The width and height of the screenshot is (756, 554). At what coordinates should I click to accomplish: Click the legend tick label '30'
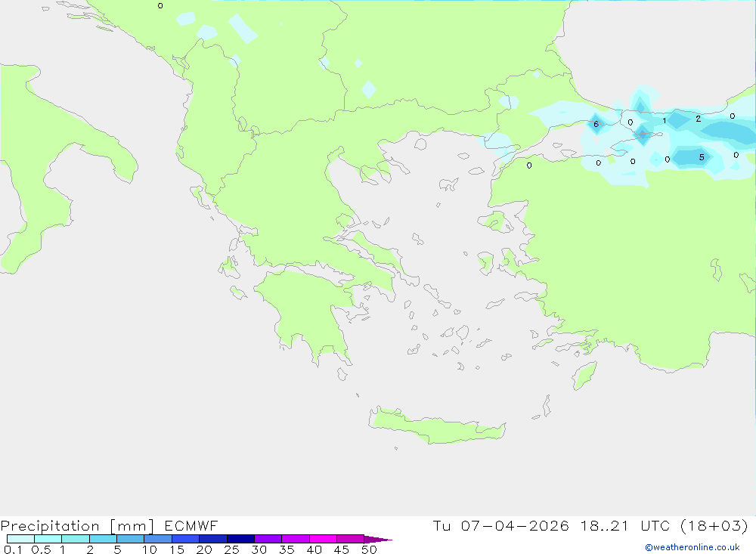[259, 549]
